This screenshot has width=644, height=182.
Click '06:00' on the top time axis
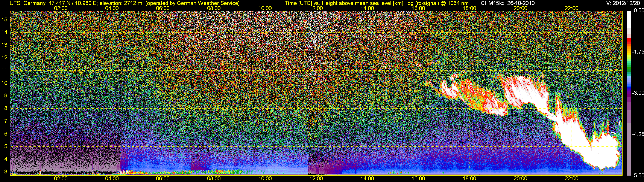click(x=163, y=8)
